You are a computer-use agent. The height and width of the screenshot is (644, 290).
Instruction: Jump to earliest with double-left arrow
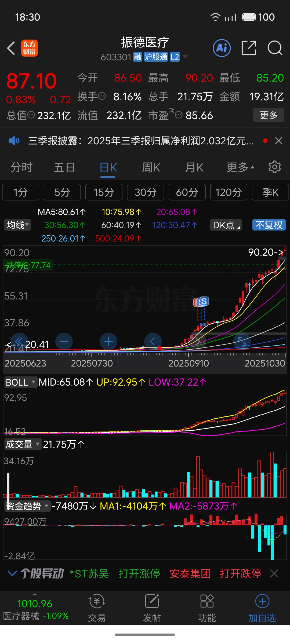(19, 341)
